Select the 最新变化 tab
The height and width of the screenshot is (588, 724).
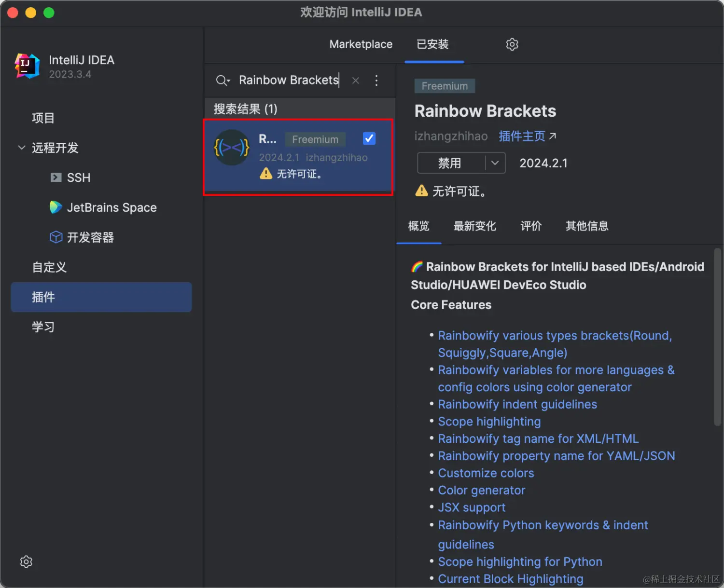coord(474,226)
